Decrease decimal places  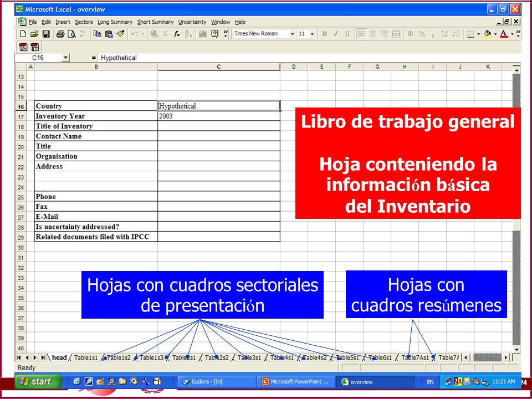coord(456,34)
